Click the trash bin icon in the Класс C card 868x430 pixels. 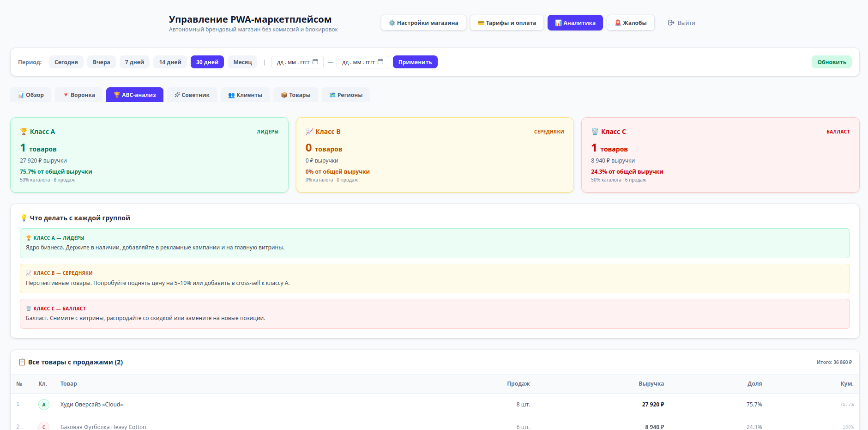pos(595,132)
